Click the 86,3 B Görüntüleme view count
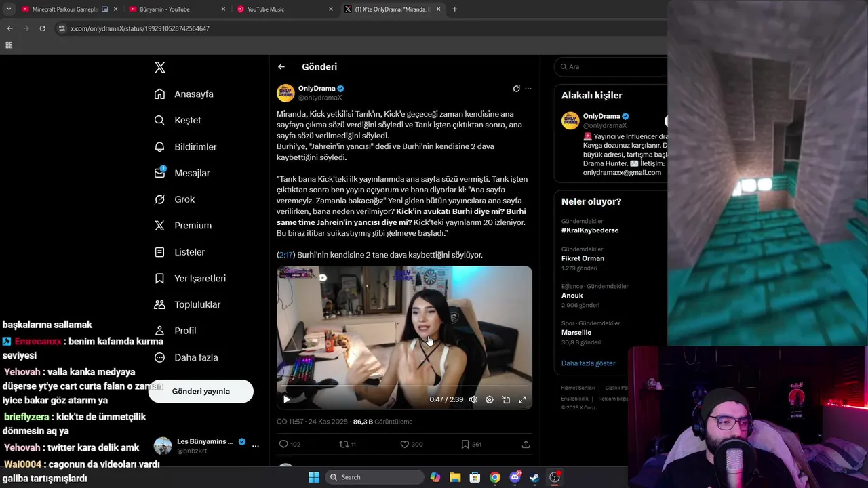The width and height of the screenshot is (868, 488). pyautogui.click(x=382, y=422)
